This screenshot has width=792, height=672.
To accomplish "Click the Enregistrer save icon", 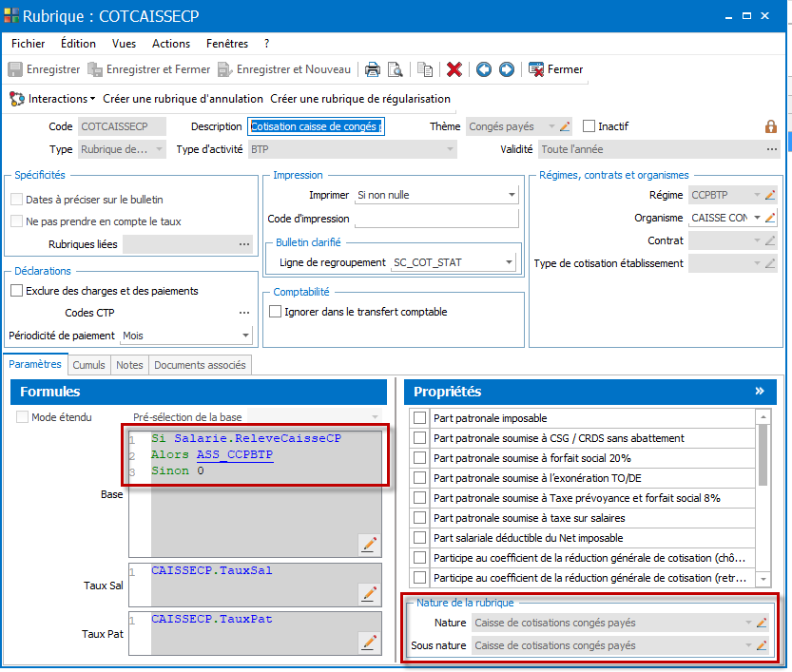I will [15, 69].
